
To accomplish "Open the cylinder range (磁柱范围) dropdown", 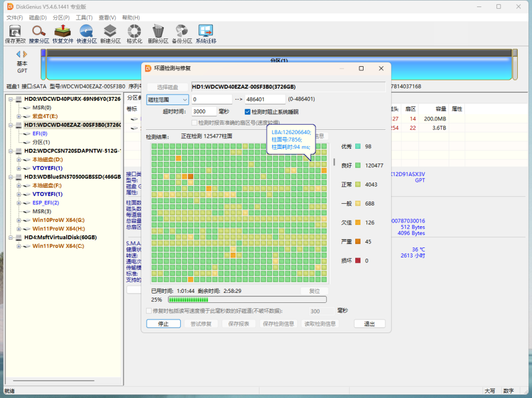I will tap(168, 100).
